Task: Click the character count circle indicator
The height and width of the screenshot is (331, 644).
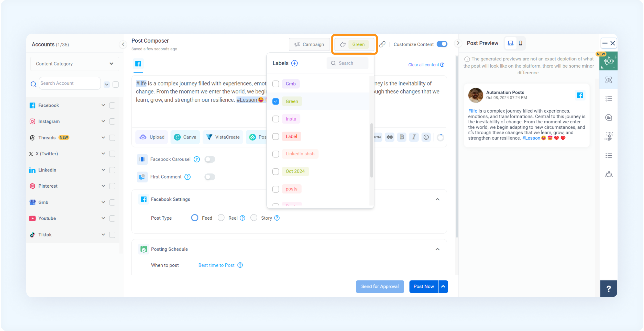Action: click(440, 137)
